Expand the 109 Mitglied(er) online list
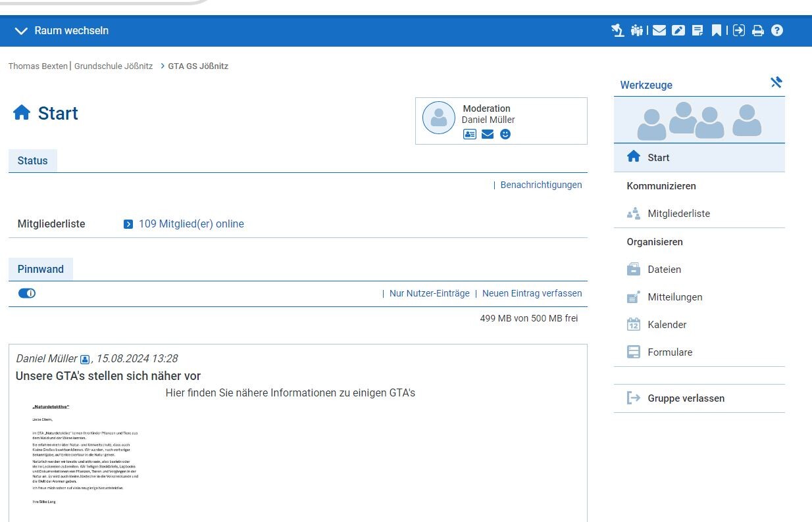812x522 pixels. (190, 224)
